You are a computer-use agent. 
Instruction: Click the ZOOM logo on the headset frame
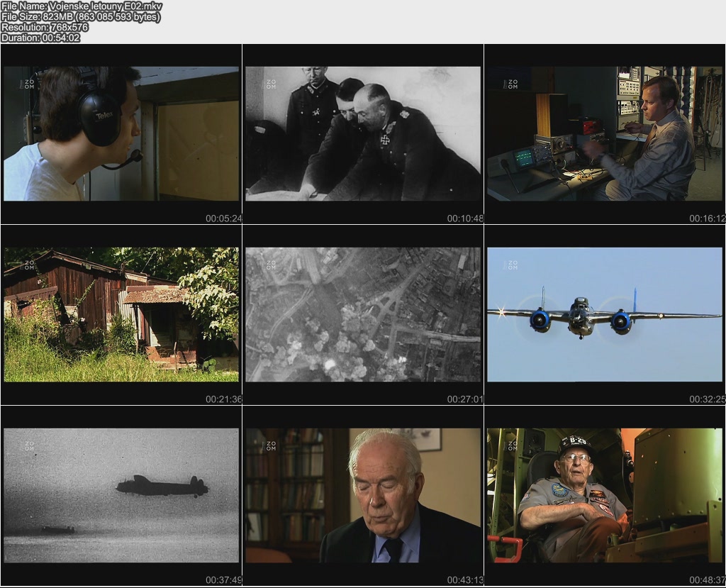[x=29, y=84]
